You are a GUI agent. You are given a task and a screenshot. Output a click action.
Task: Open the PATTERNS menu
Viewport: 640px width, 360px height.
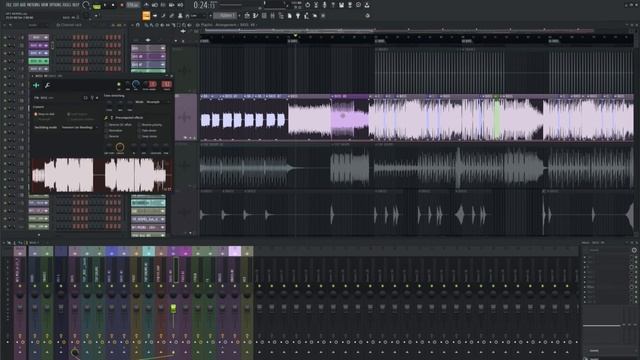(32, 5)
